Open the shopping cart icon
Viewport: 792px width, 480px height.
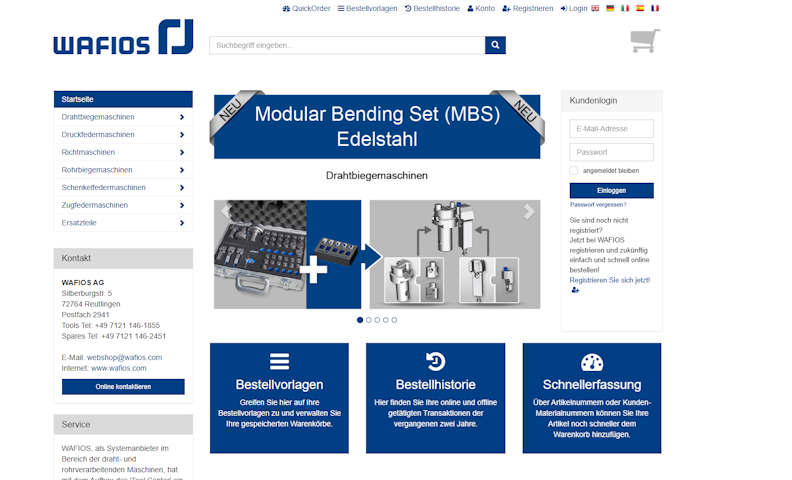[x=645, y=41]
